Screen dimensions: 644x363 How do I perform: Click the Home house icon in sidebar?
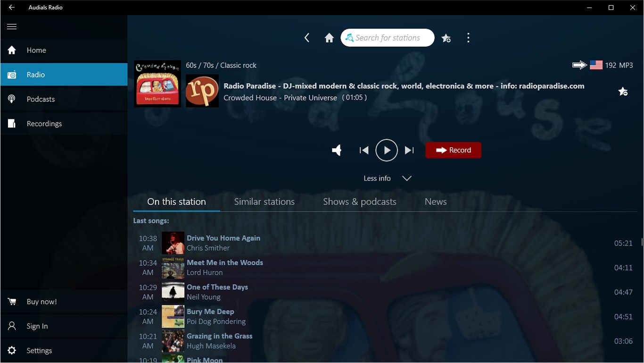tap(12, 50)
